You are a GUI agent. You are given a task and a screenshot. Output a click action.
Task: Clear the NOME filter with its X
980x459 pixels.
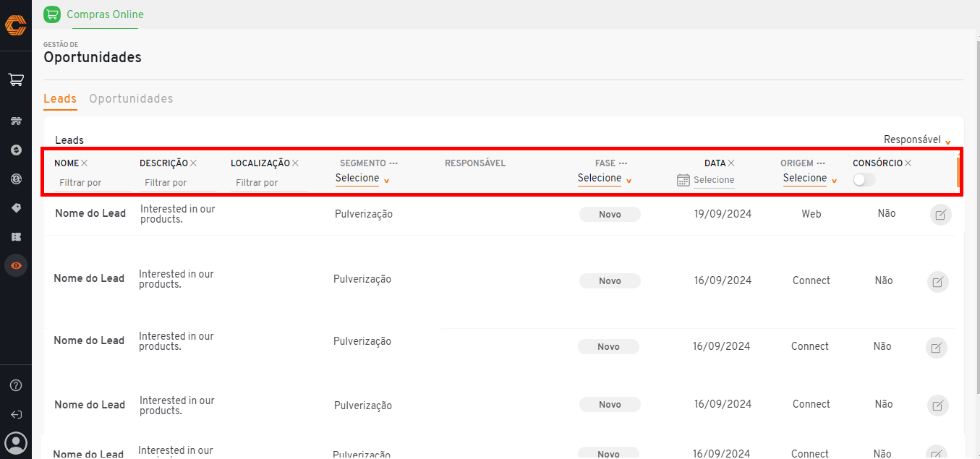pos(85,163)
